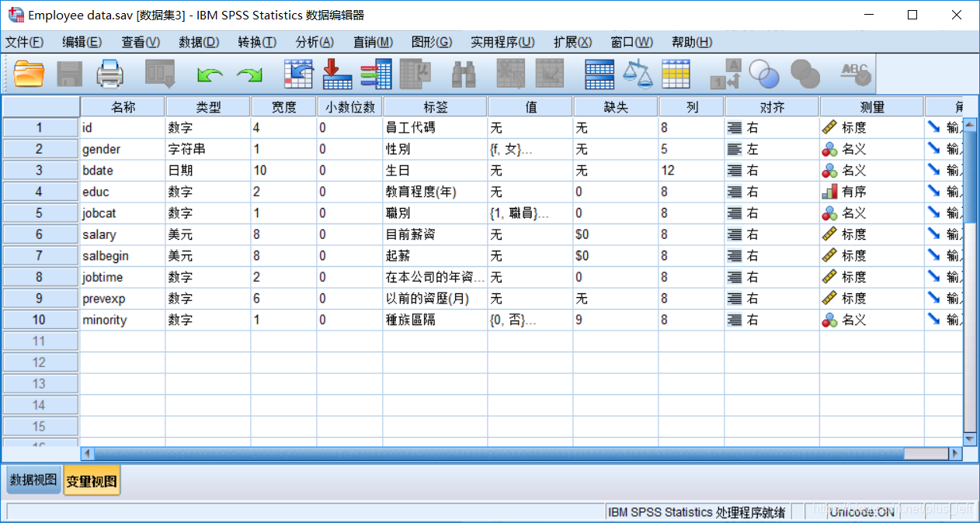Click the 'prevexp' name cell
The width and height of the screenshot is (980, 523).
click(x=123, y=298)
